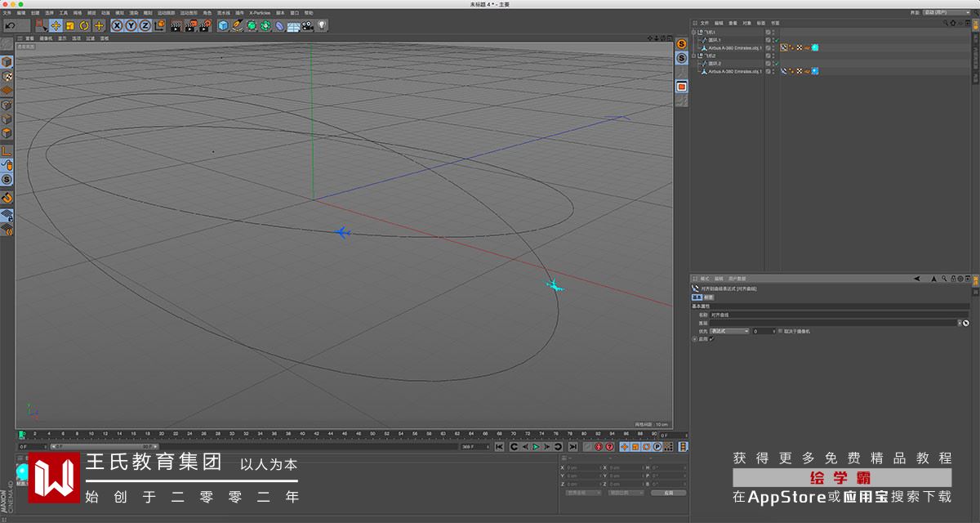Switch to the 基本 tab in attributes
The image size is (980, 523).
point(697,297)
